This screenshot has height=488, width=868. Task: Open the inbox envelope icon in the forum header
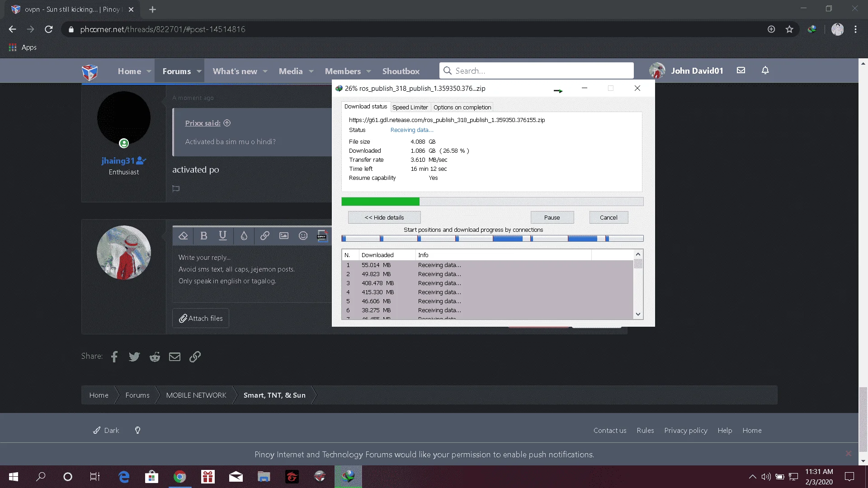coord(741,70)
